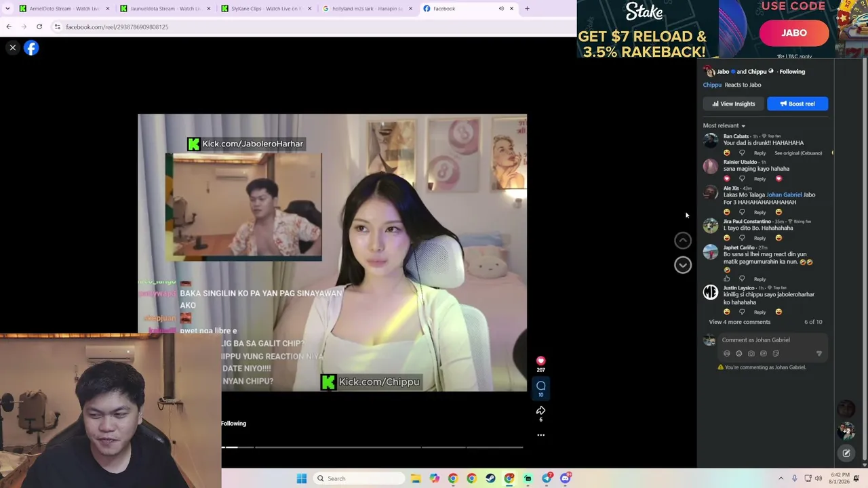Open Telegram from the taskbar
868x488 pixels.
(x=547, y=479)
